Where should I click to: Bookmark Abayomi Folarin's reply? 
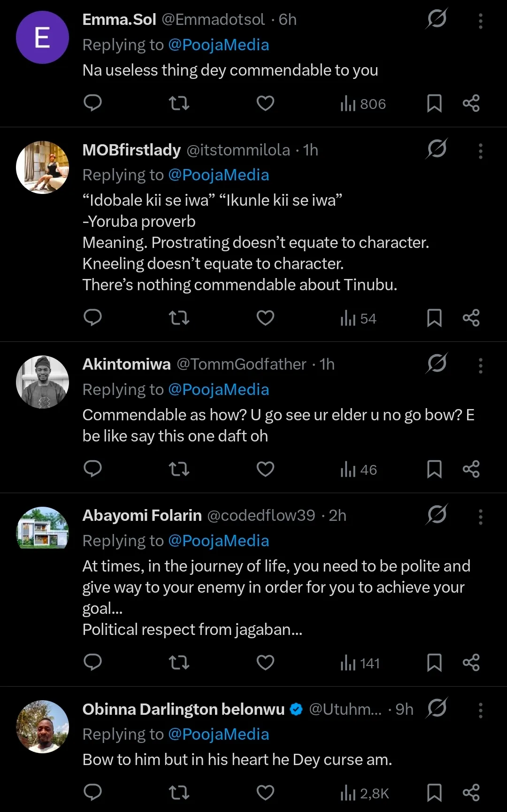pyautogui.click(x=434, y=663)
